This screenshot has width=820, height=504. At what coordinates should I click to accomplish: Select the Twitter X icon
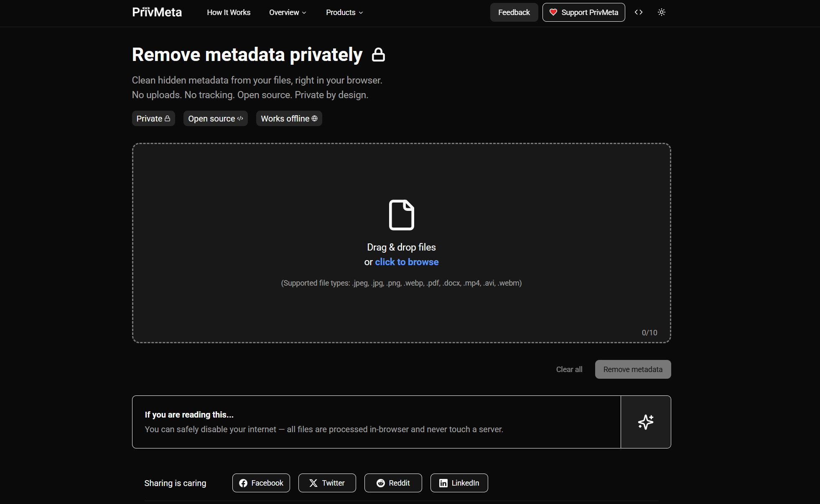(x=313, y=483)
